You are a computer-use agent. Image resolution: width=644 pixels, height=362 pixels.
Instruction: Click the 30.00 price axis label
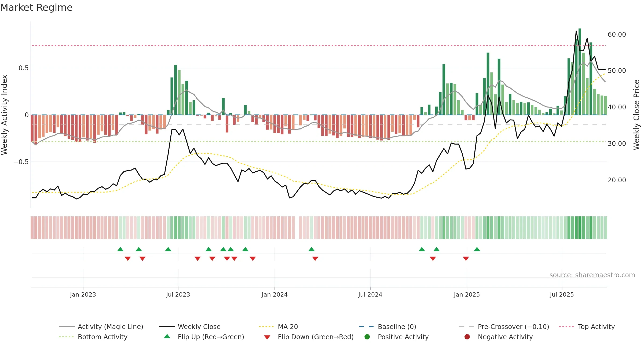click(617, 144)
